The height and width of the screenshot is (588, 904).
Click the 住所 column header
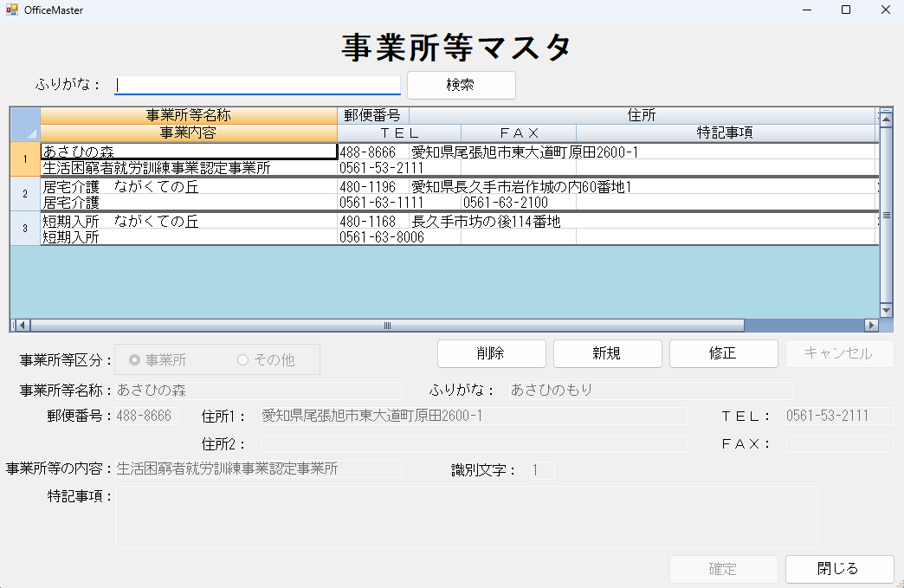(x=642, y=115)
